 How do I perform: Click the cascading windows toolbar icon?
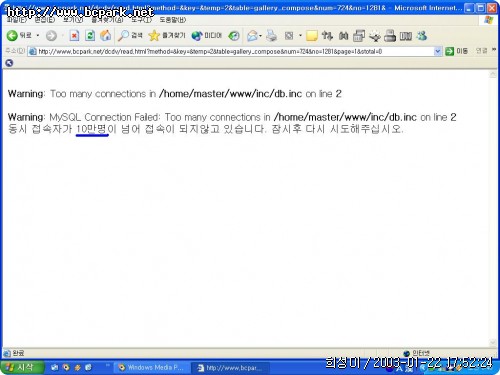(359, 36)
